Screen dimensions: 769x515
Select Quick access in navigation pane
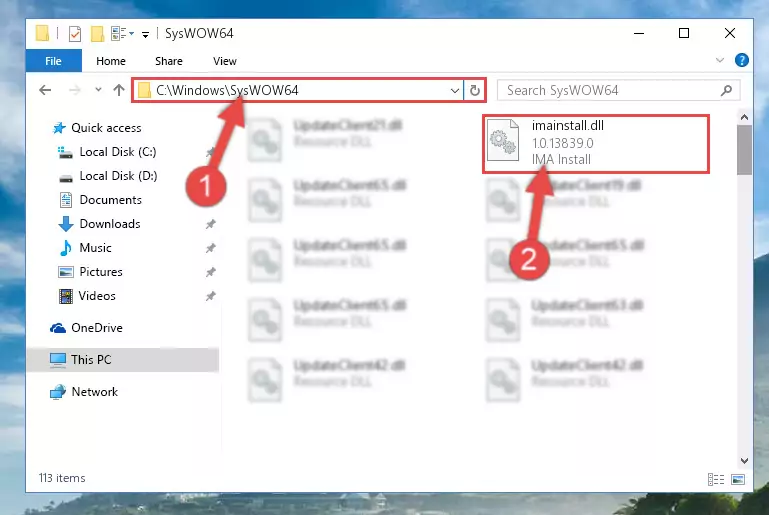tap(106, 128)
